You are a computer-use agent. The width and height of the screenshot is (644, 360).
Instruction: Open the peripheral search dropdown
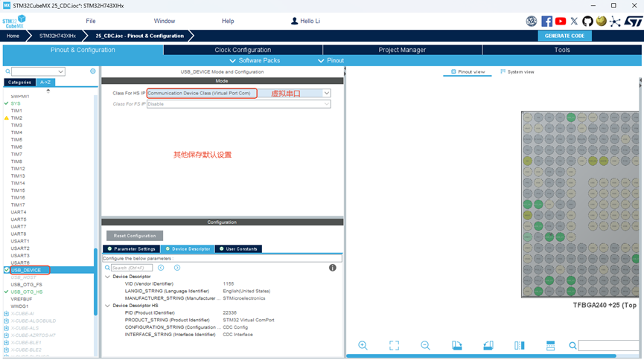[x=61, y=71]
